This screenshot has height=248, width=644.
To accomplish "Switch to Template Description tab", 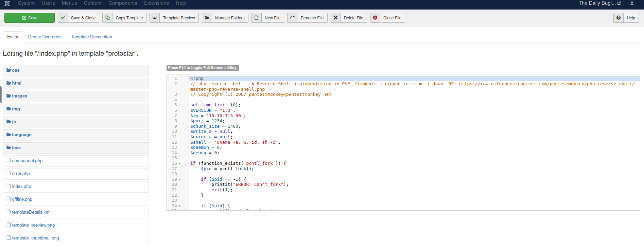I will pyautogui.click(x=91, y=37).
